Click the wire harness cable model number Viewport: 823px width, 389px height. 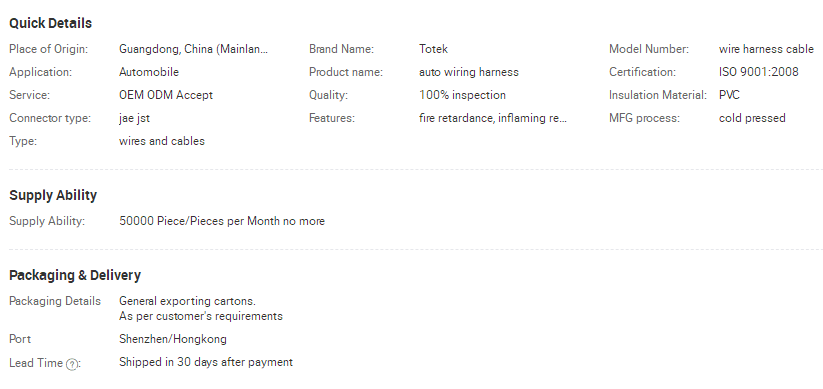coord(766,49)
